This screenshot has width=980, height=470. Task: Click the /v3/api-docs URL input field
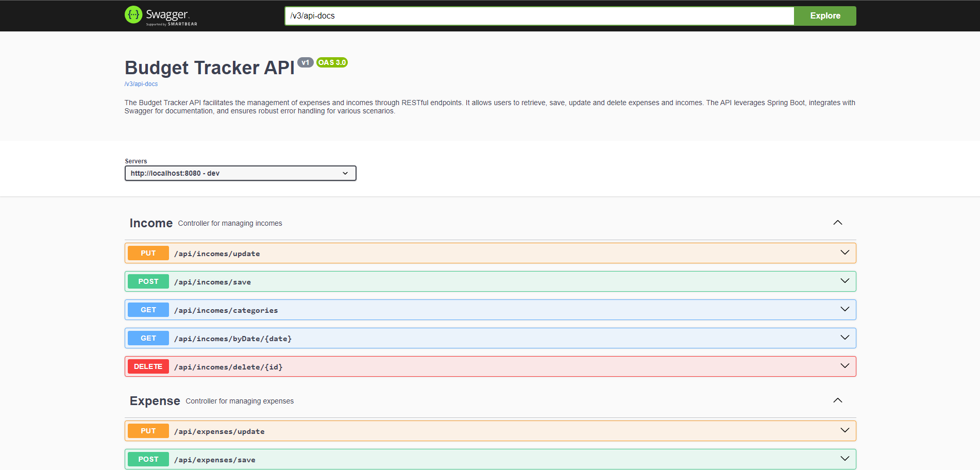(x=539, y=15)
